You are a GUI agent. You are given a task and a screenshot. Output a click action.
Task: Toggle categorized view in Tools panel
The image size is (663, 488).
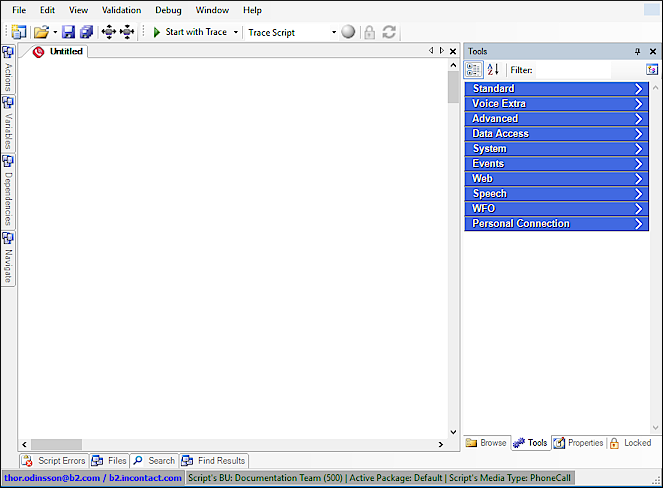click(474, 70)
